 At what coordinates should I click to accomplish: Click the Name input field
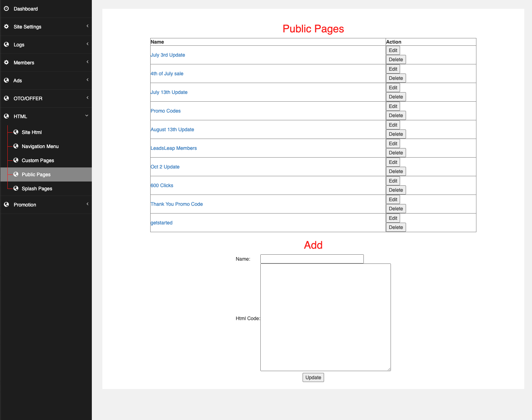click(x=312, y=259)
